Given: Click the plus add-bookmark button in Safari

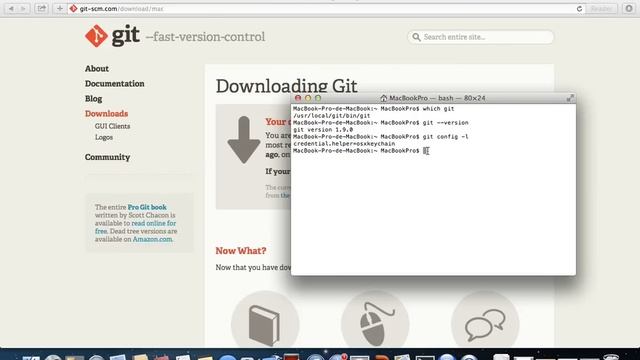Looking at the screenshot, I should (x=60, y=9).
